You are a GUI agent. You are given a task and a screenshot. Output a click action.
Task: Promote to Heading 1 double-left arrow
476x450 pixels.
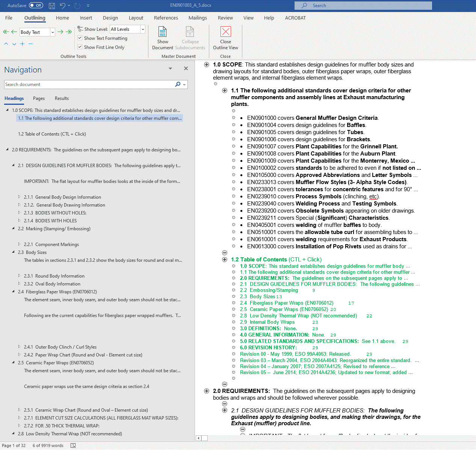6,32
